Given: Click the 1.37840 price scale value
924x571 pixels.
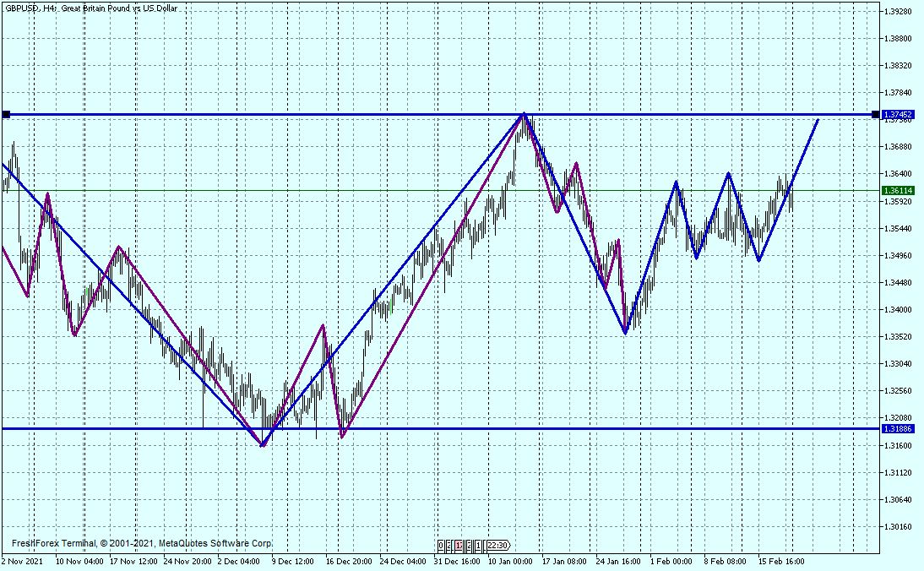Looking at the screenshot, I should coord(899,93).
